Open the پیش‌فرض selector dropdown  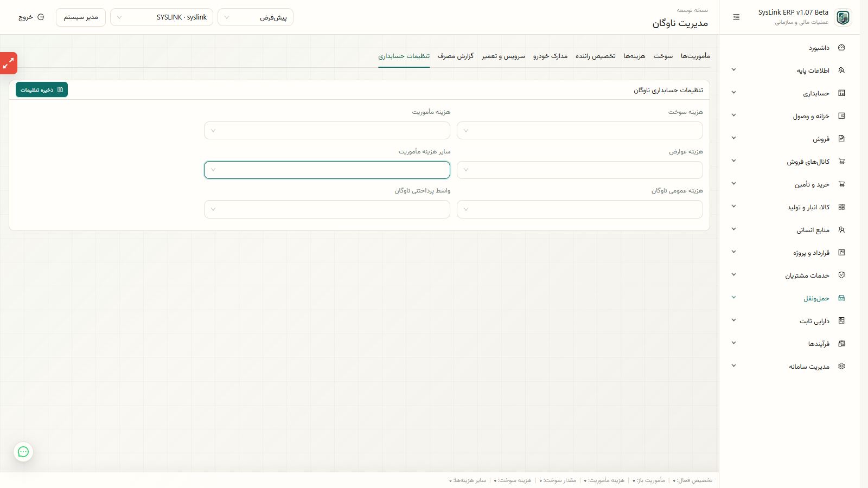tap(256, 17)
